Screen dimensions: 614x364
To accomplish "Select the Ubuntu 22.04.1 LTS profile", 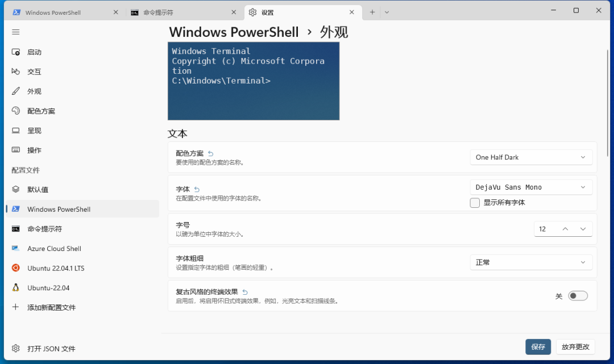I will 82,268.
